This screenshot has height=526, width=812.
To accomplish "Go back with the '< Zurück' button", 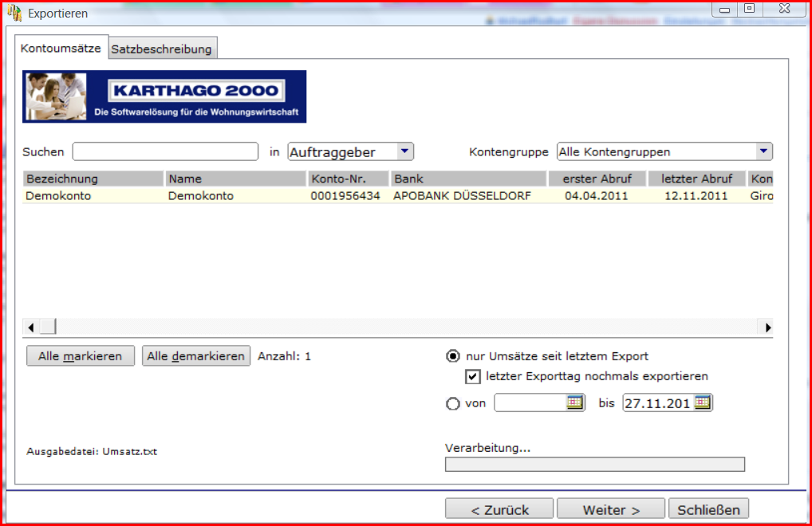I will coord(499,509).
